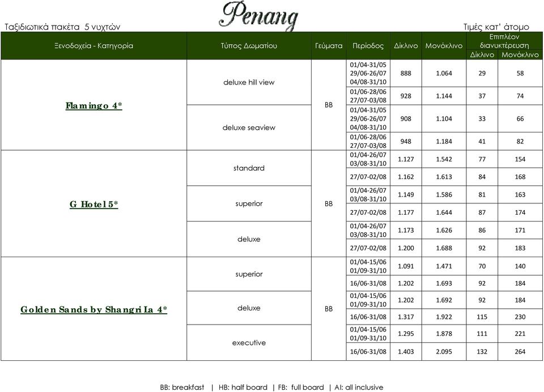544x392 pixels.
Task: Select the price cell 1.144
Action: point(444,96)
